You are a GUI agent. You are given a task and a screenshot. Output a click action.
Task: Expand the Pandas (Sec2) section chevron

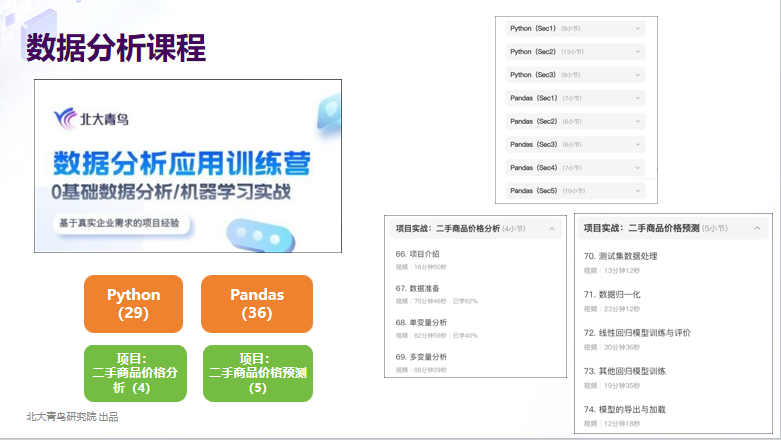[638, 122]
